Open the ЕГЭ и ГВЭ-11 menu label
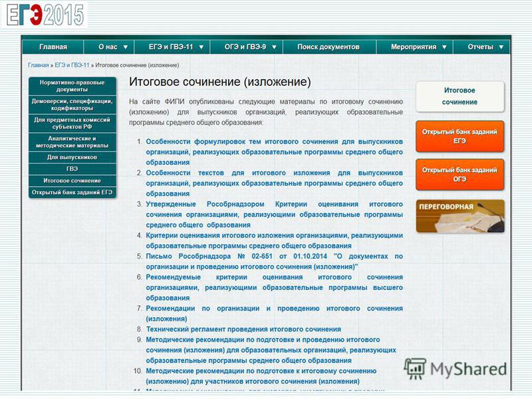The image size is (532, 399). (171, 47)
